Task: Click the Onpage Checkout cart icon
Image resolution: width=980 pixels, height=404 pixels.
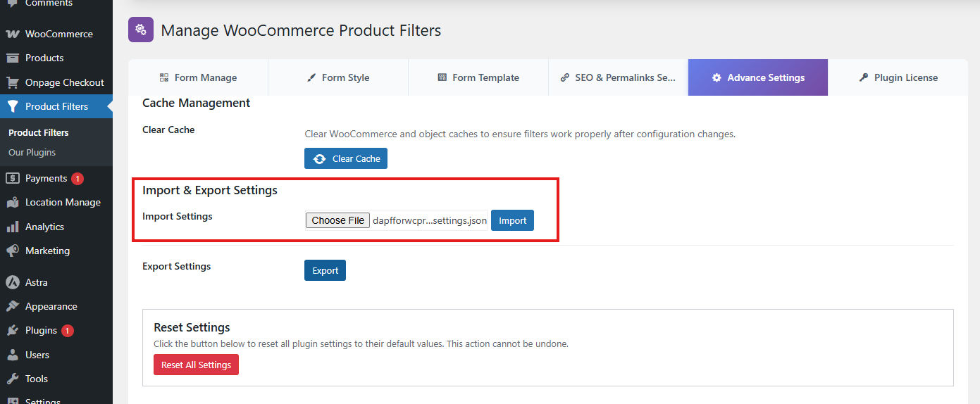Action: click(x=12, y=82)
